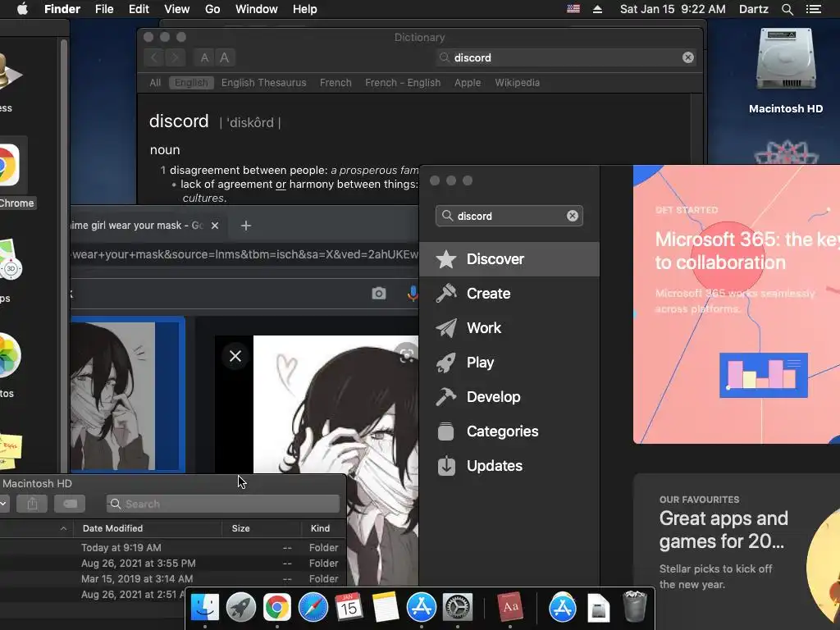
Task: Close the Google image preview panel
Action: pyautogui.click(x=235, y=356)
